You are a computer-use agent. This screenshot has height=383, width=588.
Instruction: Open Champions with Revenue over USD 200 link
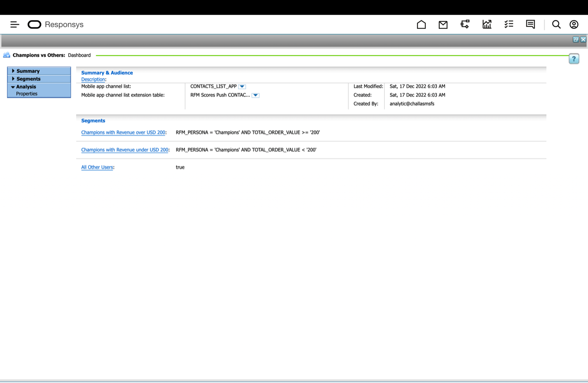[x=123, y=132]
